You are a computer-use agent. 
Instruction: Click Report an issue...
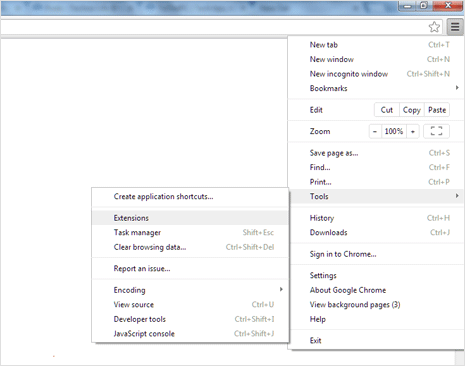190,269
